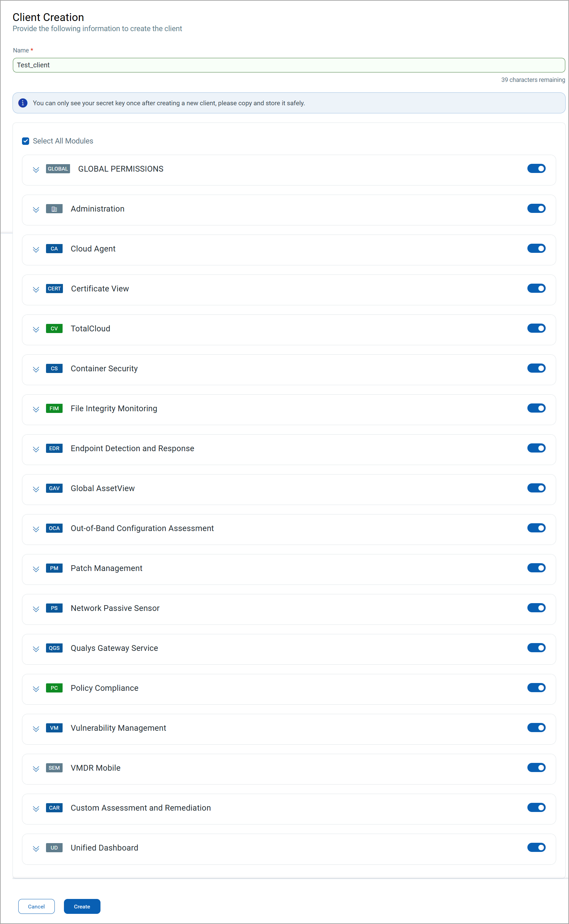Expand the Global Permissions section
Image resolution: width=569 pixels, height=924 pixels.
pos(36,170)
